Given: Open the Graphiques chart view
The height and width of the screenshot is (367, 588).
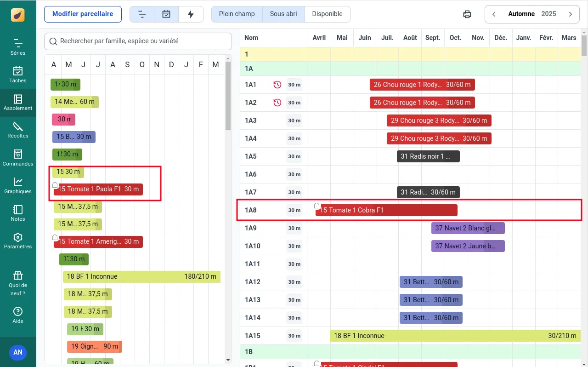Looking at the screenshot, I should click(18, 185).
